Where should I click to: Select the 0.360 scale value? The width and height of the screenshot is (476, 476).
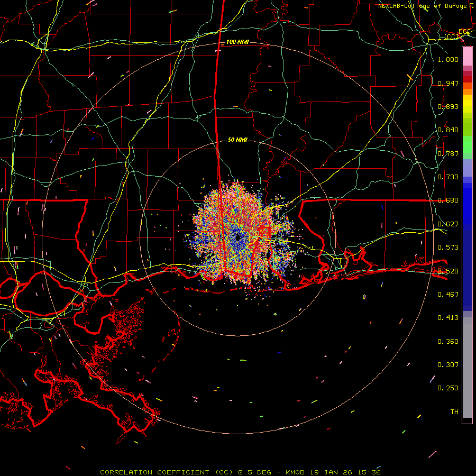coord(448,342)
